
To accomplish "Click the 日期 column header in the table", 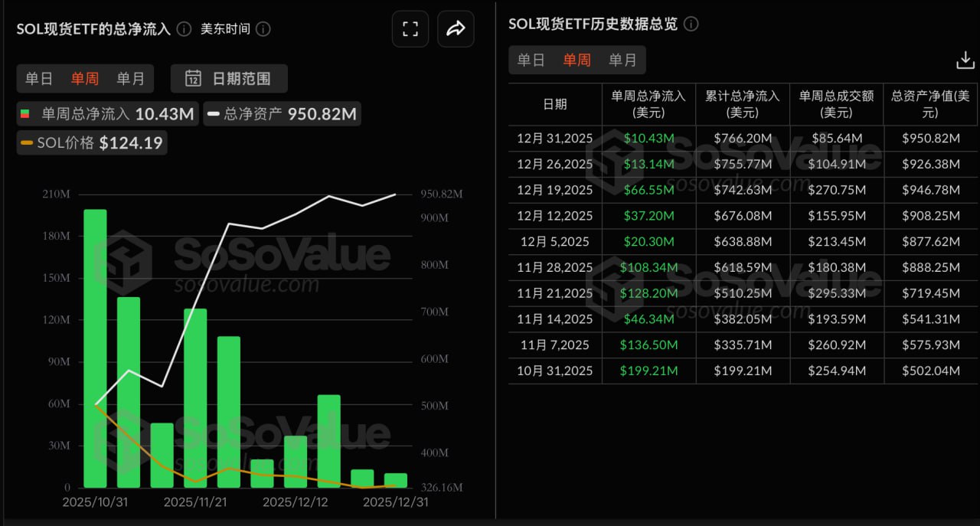I will point(554,104).
